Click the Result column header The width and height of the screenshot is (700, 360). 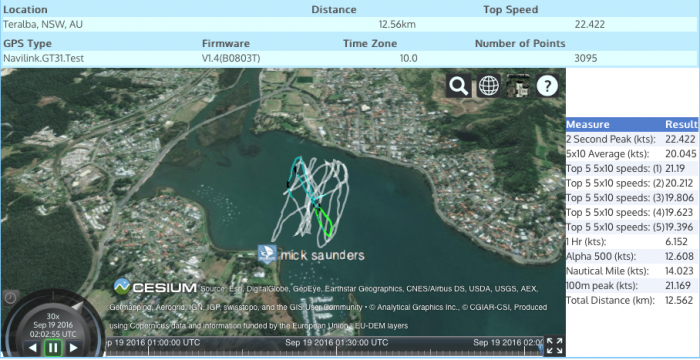681,125
